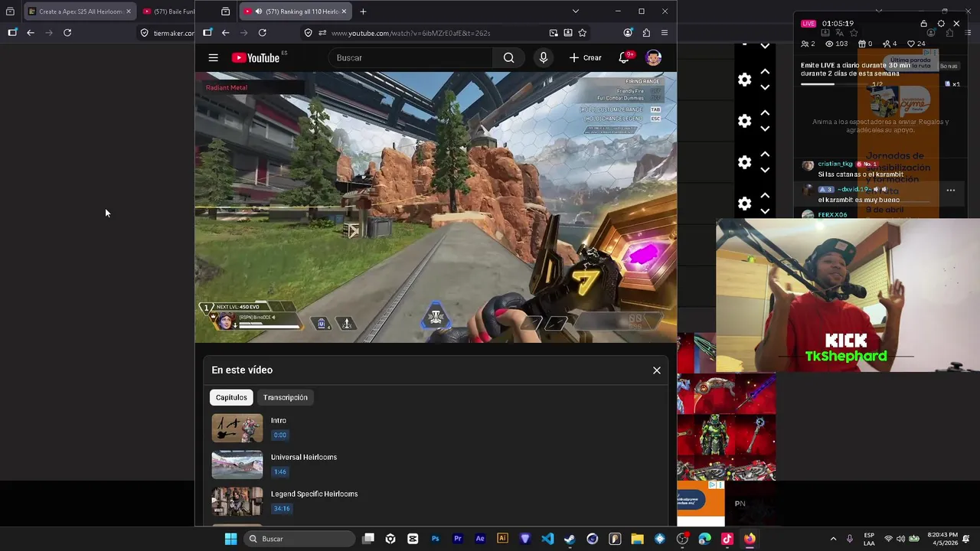This screenshot has width=980, height=551.
Task: Select the Transcripción chip
Action: click(285, 398)
